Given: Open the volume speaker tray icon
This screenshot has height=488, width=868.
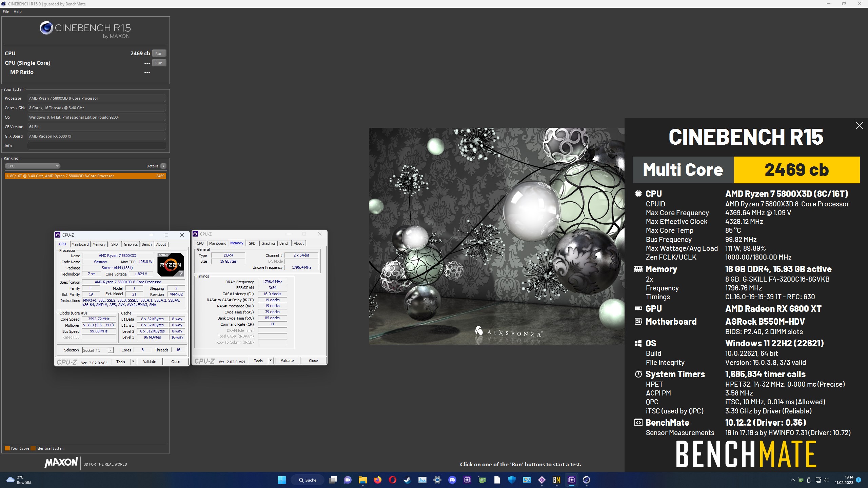Looking at the screenshot, I should point(826,480).
